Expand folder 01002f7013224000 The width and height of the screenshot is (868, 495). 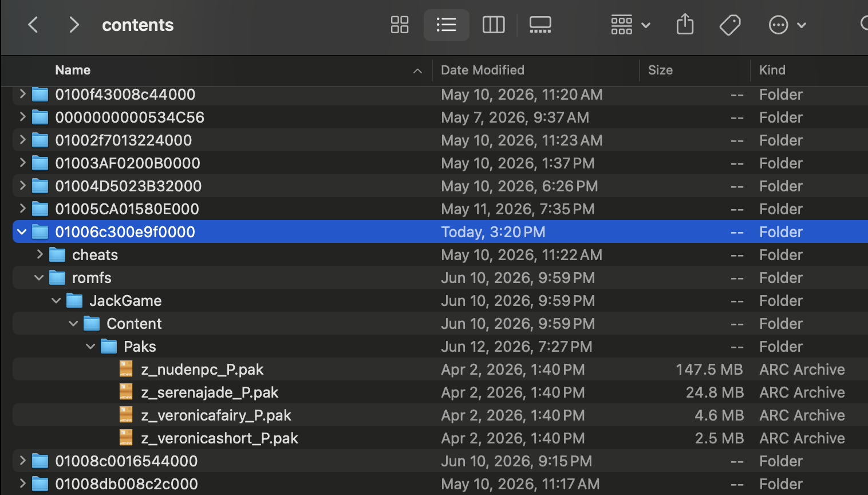pos(22,140)
